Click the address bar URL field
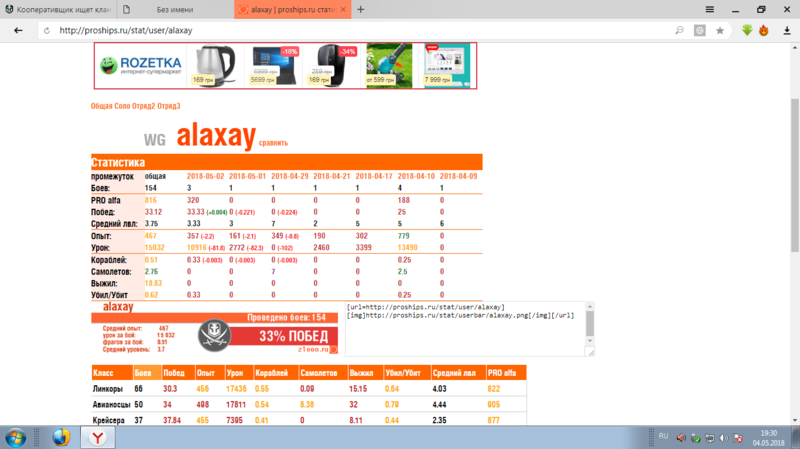800x449 pixels. tap(357, 31)
